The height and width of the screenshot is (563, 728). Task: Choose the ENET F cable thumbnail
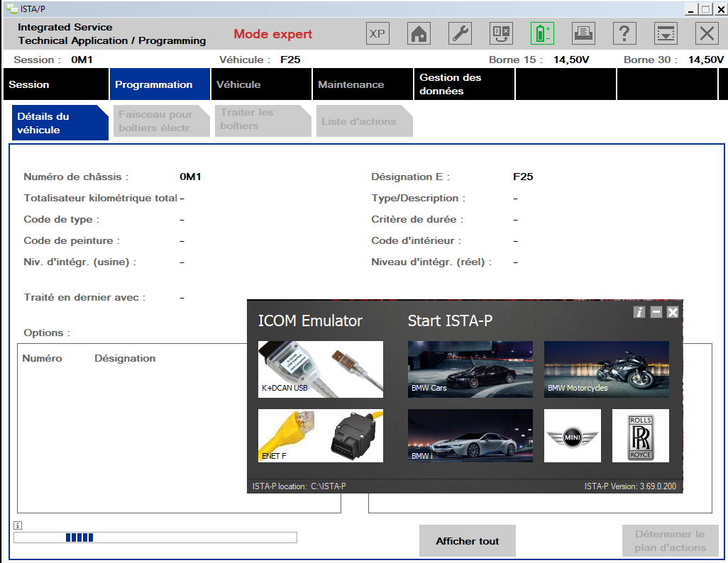pyautogui.click(x=321, y=435)
